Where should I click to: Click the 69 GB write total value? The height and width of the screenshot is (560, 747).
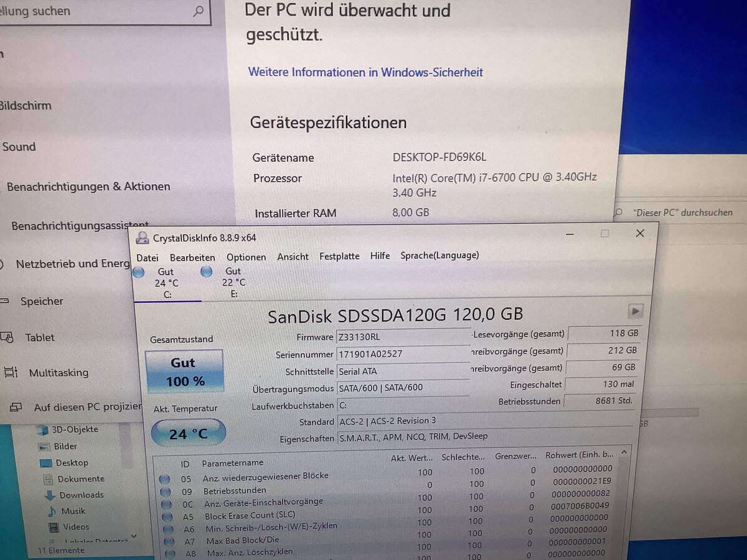603,367
